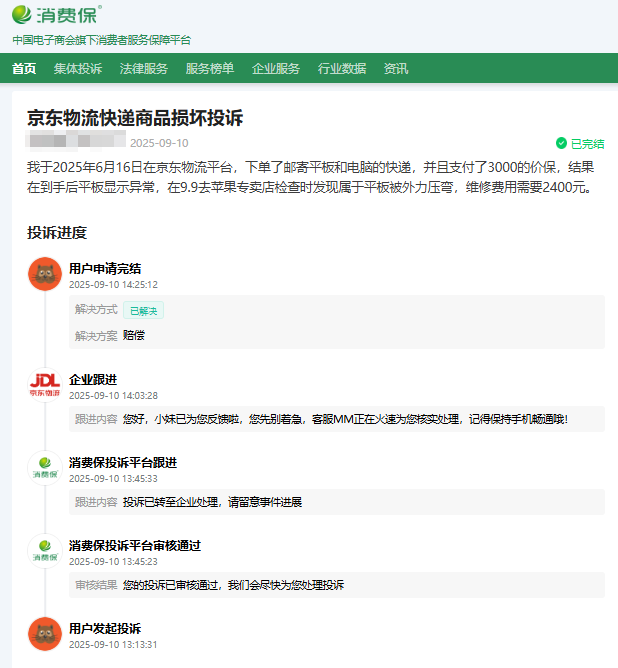Click timestamp 2025-09-10 13:45:23

point(113,562)
